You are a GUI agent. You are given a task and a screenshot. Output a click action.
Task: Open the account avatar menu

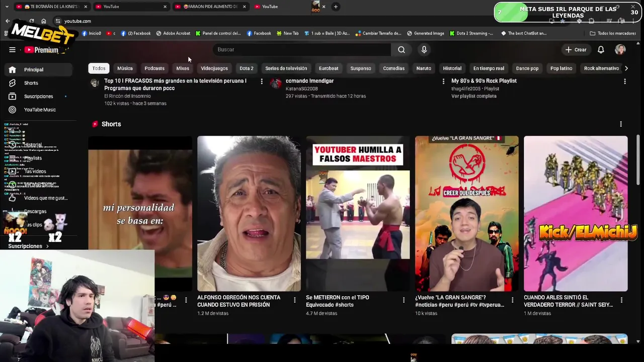(x=620, y=50)
